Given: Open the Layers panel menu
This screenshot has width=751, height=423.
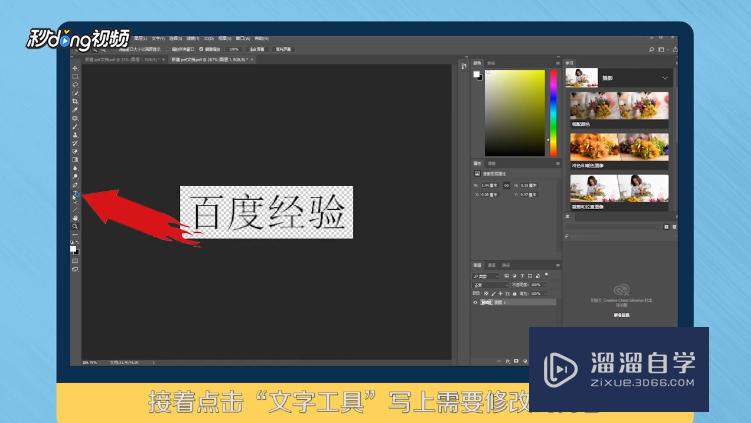Looking at the screenshot, I should click(558, 265).
